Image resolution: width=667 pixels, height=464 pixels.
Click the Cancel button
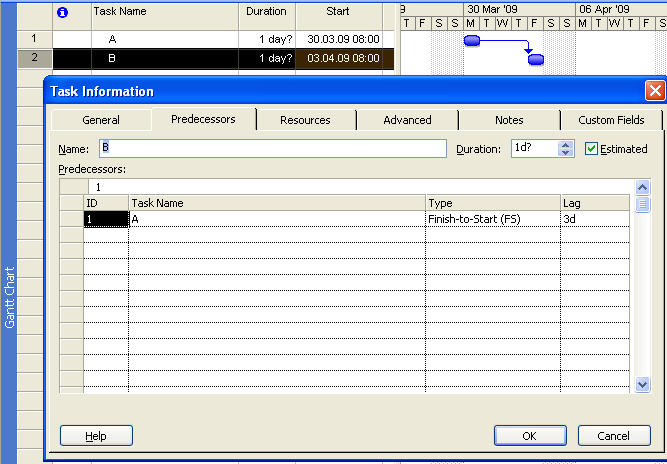coord(614,436)
